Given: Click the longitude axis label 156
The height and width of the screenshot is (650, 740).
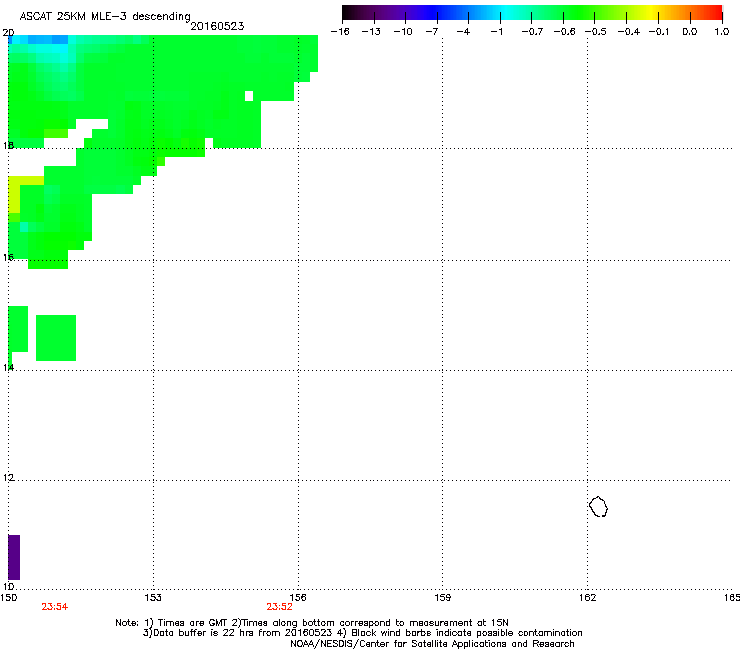Looking at the screenshot, I should click(298, 598).
